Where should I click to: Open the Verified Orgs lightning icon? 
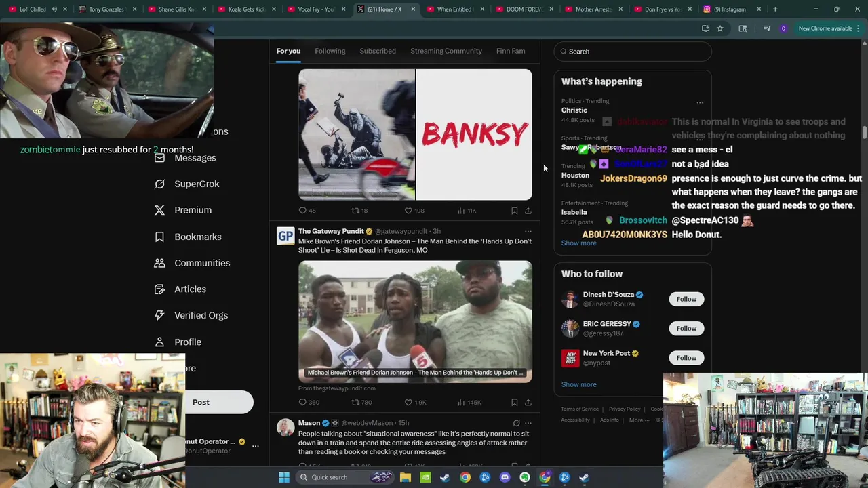point(159,315)
